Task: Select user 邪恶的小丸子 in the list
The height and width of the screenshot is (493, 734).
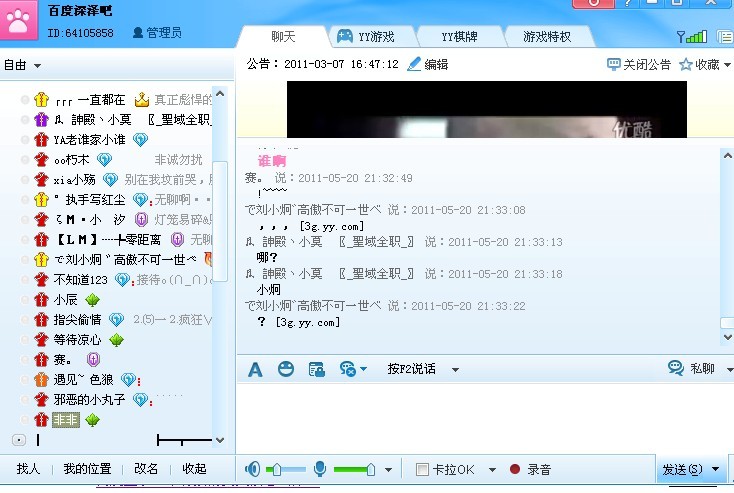Action: pos(89,399)
